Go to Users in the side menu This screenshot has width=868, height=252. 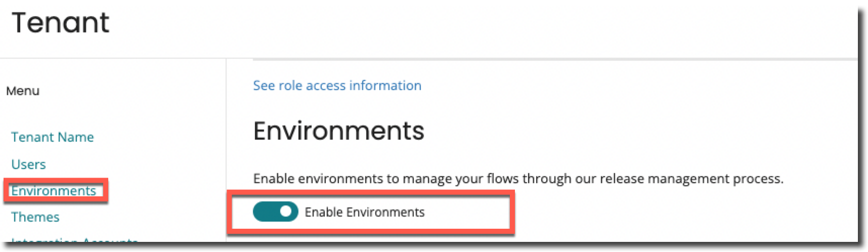28,164
